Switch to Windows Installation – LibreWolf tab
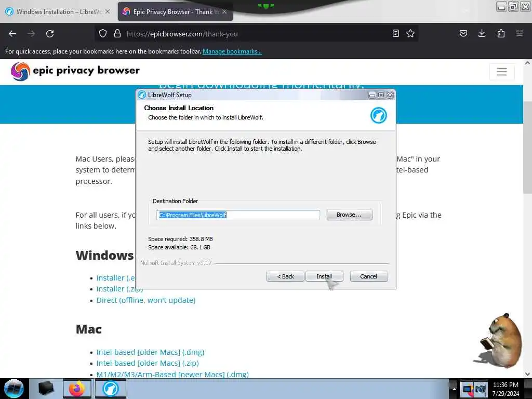 tap(59, 11)
